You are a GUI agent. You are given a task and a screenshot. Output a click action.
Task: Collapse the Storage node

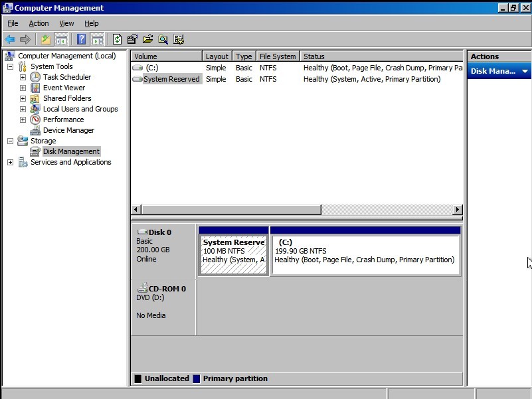[11, 141]
